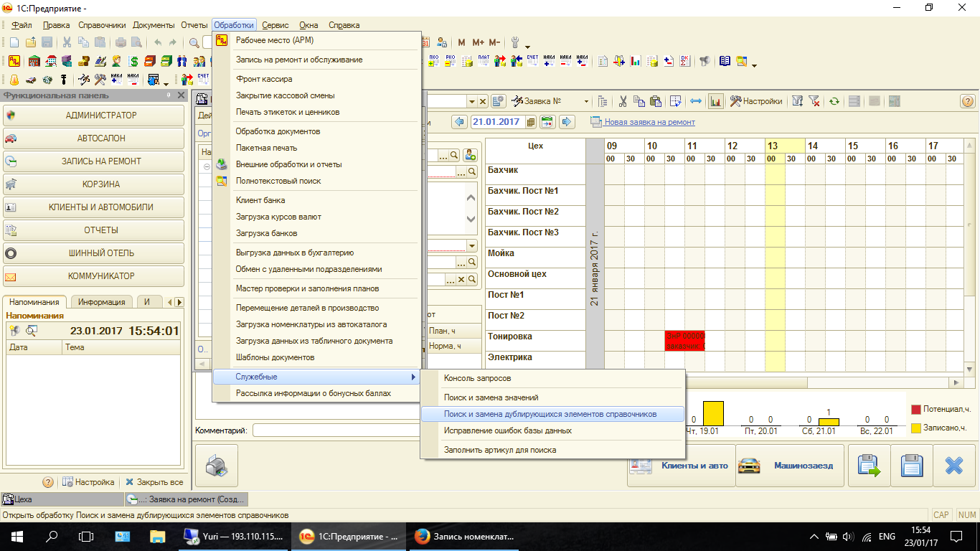The height and width of the screenshot is (551, 980).
Task: Select Поиск и замена дублирующихся элементов справочников
Action: [x=552, y=414]
